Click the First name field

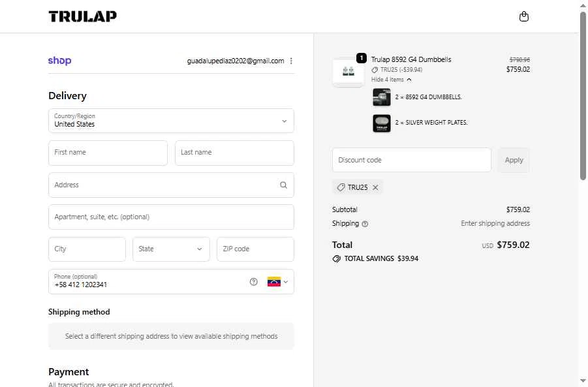tap(108, 153)
